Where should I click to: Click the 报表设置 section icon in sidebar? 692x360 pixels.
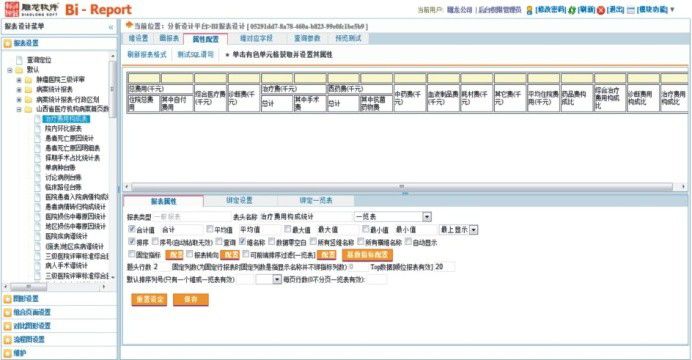point(8,43)
